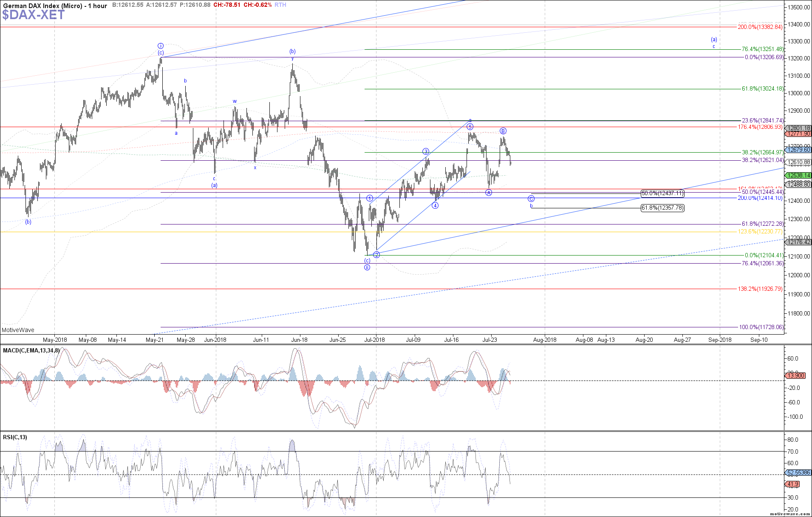Select the circled 1 wave label
This screenshot has height=517, width=812.
pos(370,198)
